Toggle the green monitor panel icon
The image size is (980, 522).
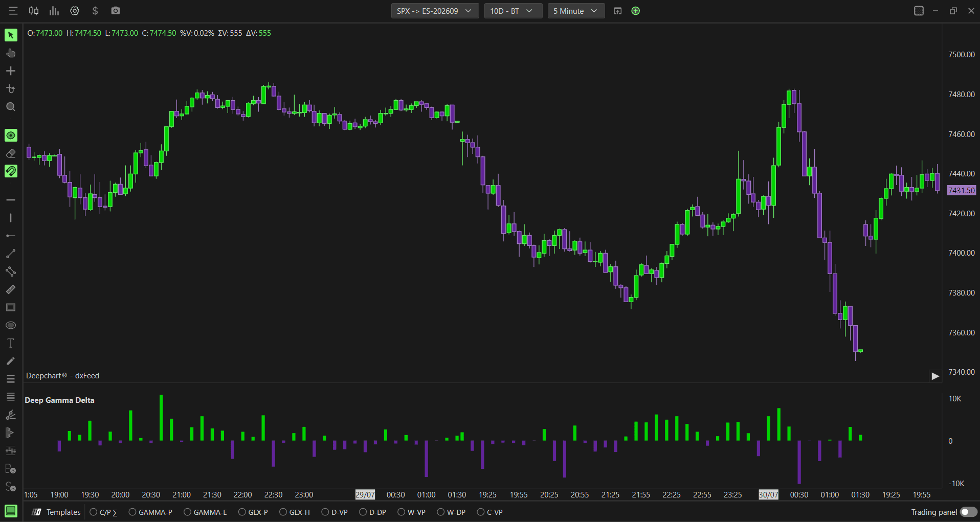click(11, 511)
